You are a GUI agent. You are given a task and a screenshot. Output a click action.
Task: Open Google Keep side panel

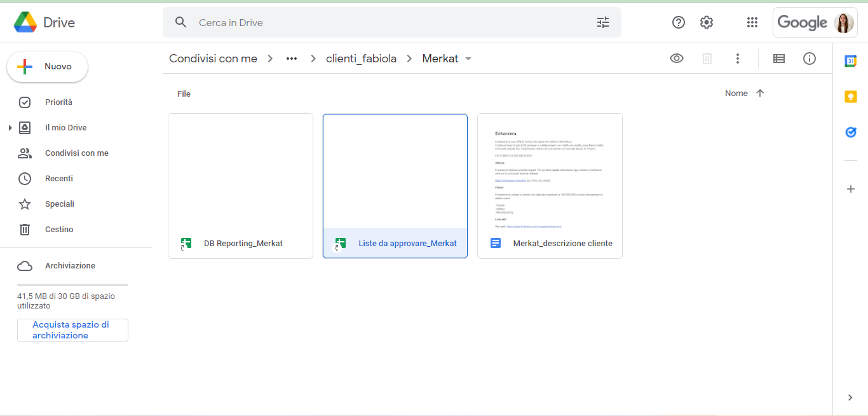[851, 97]
